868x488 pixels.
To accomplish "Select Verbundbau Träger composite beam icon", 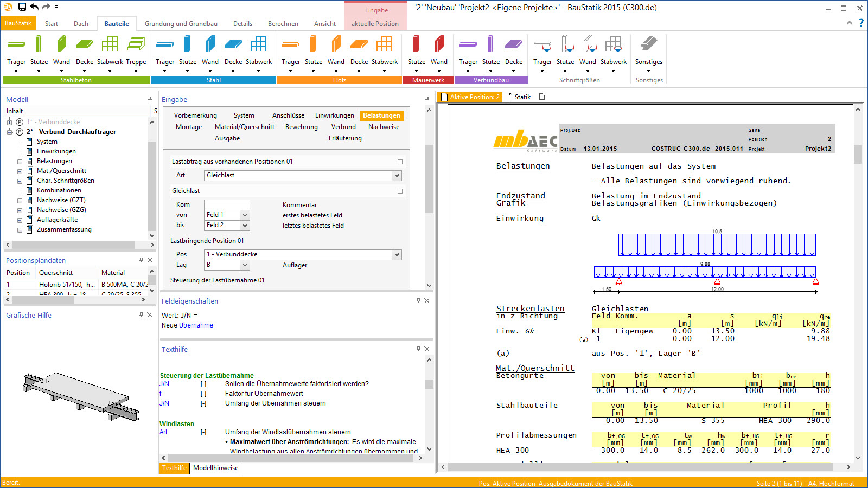I will point(468,44).
